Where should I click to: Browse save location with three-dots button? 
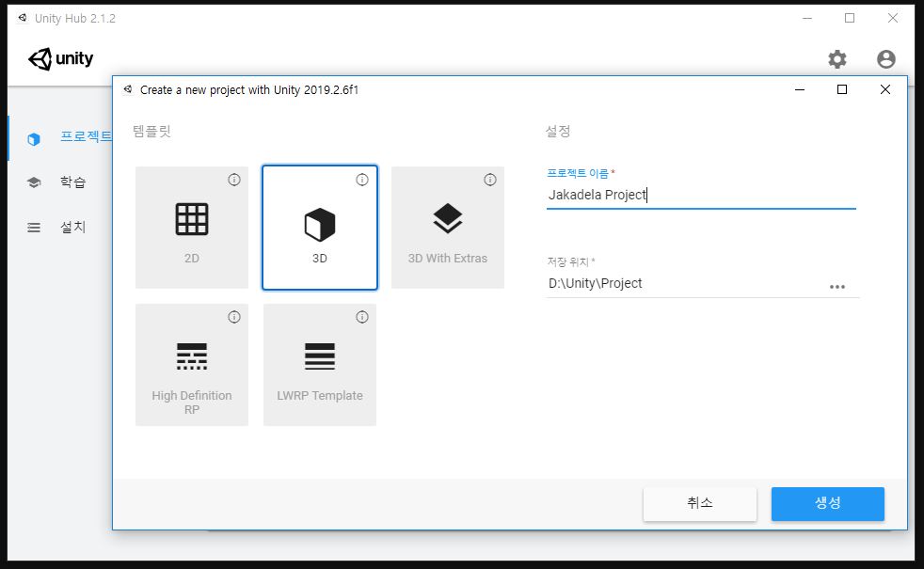(x=836, y=287)
